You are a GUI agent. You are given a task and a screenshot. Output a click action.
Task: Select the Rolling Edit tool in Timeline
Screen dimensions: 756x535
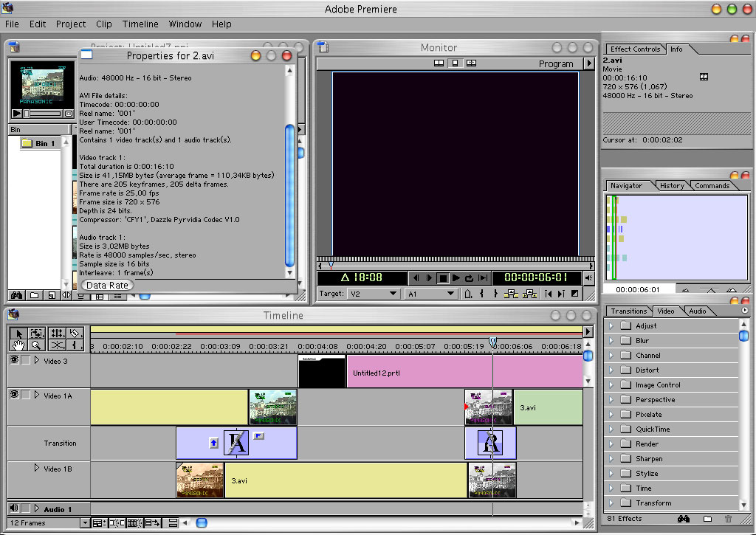tap(57, 333)
